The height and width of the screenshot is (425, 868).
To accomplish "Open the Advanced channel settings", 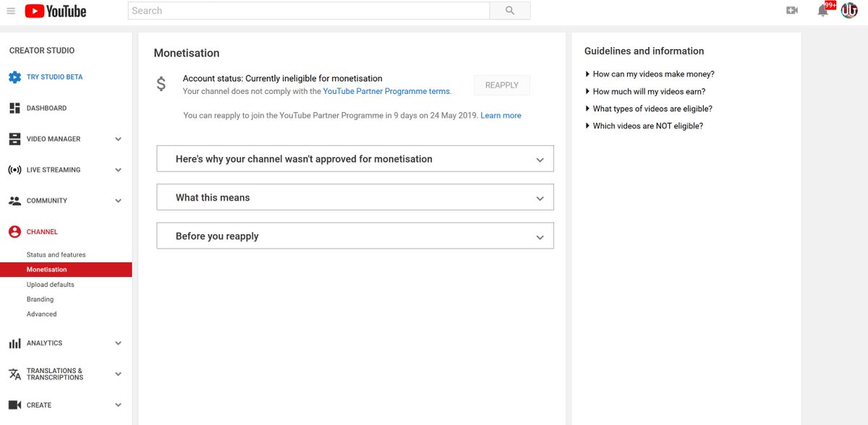I will coord(42,314).
